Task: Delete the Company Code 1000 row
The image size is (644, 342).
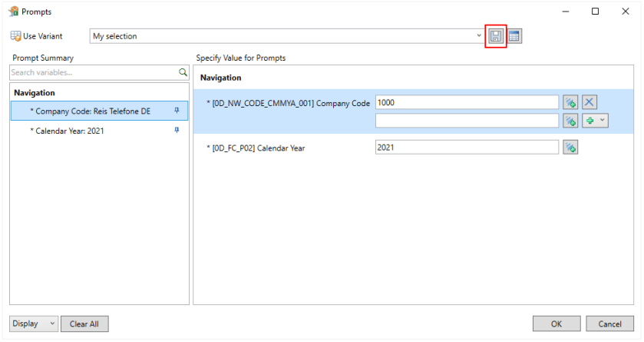Action: point(589,102)
